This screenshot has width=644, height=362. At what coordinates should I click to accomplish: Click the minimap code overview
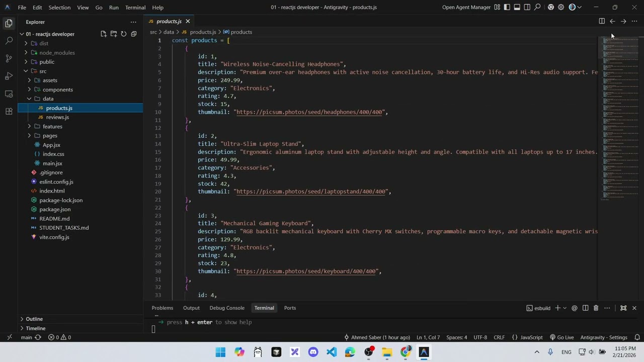tap(619, 119)
